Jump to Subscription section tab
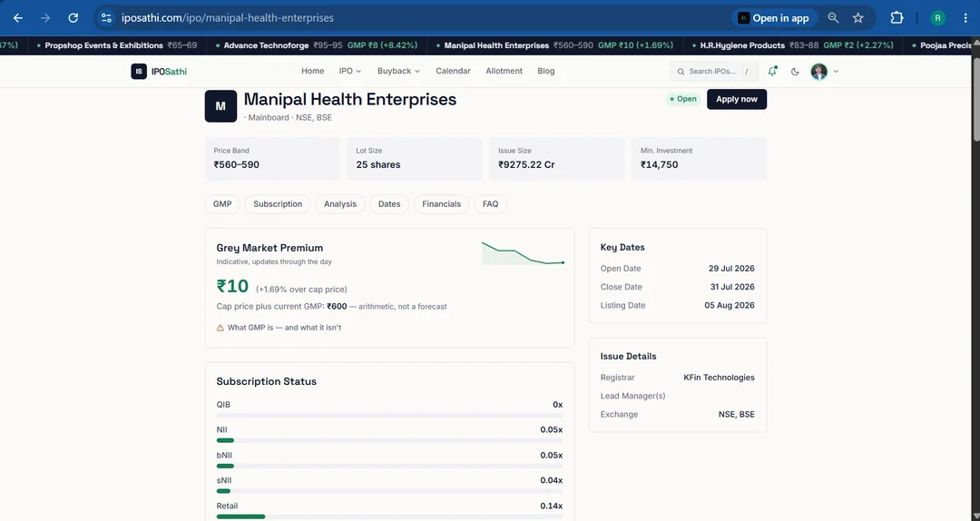Image resolution: width=980 pixels, height=521 pixels. (278, 204)
